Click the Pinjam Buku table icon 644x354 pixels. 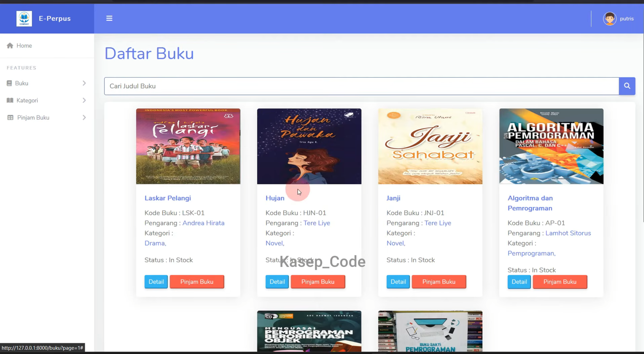10,117
